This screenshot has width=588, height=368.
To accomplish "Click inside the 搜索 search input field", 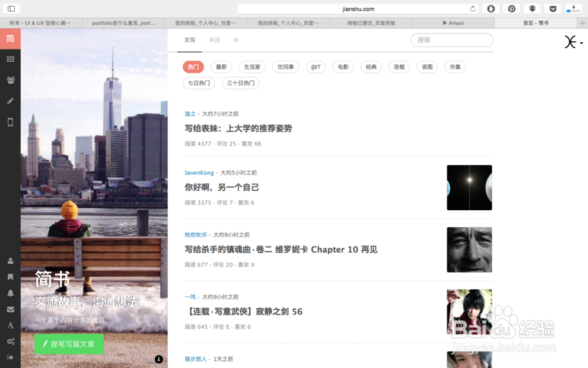I will tap(452, 40).
